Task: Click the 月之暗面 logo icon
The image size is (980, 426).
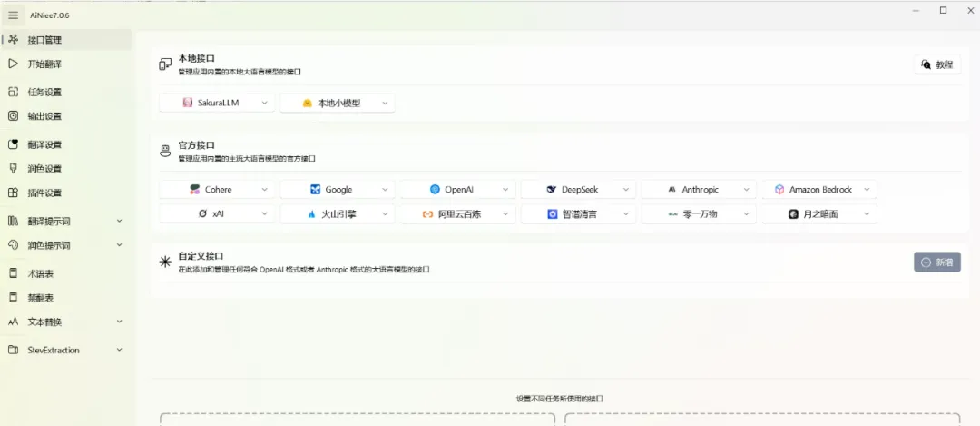Action: [793, 214]
